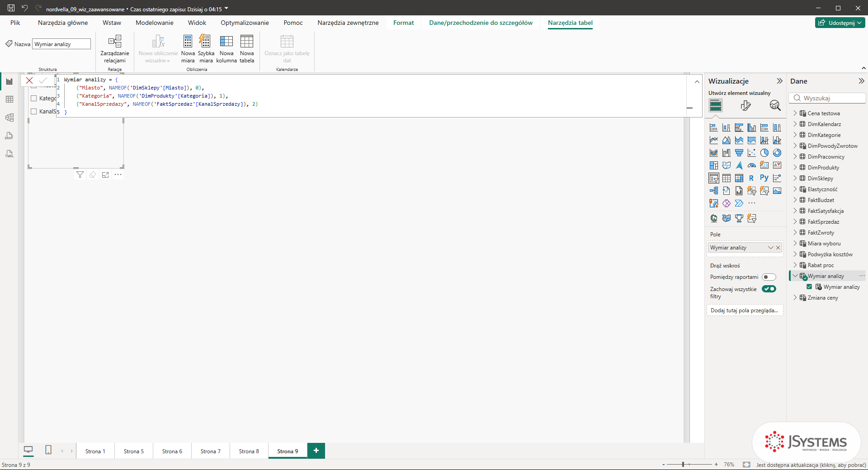This screenshot has height=470, width=868.
Task: Pick the pie chart visual
Action: (x=764, y=153)
